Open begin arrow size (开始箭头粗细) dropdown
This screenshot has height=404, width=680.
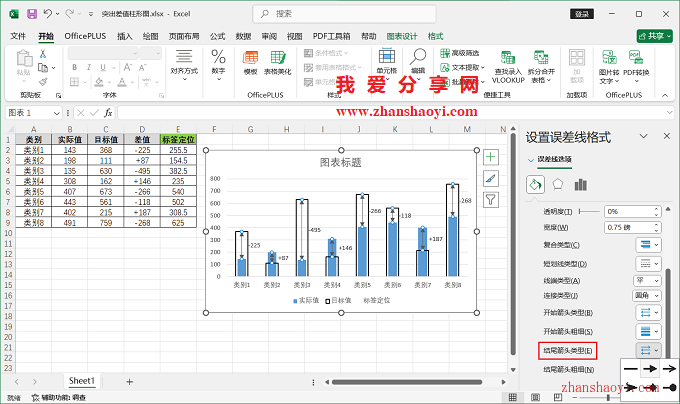pos(648,332)
